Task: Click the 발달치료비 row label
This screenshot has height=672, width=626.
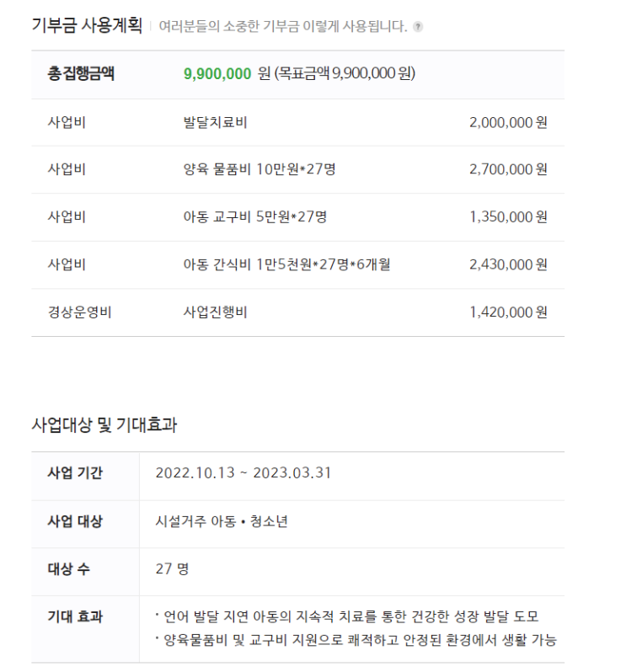Action: coord(215,123)
